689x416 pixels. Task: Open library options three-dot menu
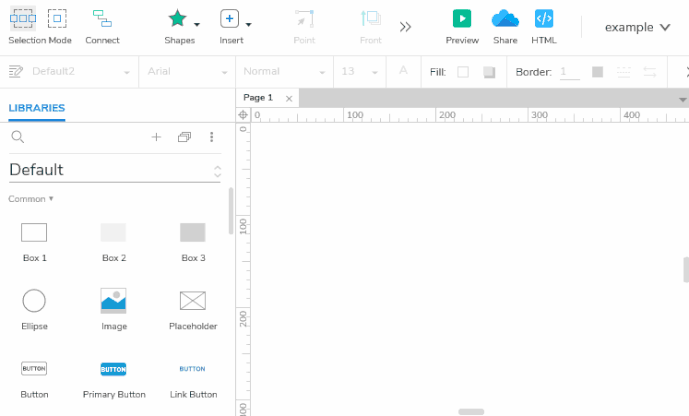coord(211,137)
